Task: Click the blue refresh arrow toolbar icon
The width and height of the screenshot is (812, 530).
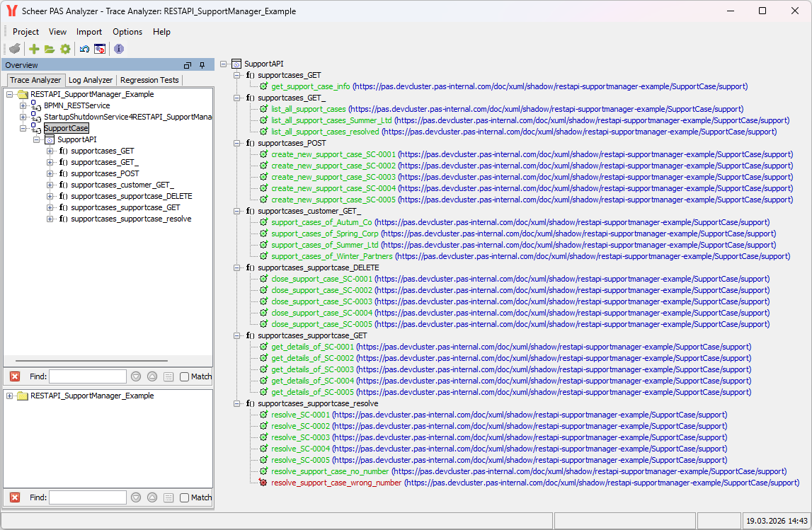Action: (84, 49)
